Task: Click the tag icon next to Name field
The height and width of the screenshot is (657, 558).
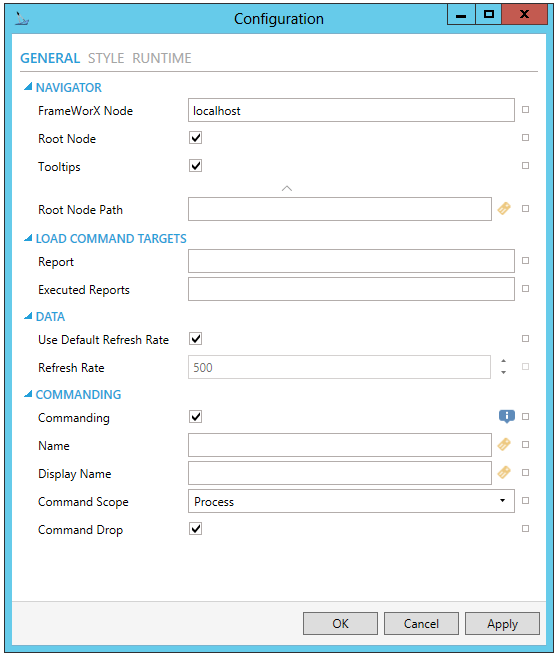Action: click(504, 444)
